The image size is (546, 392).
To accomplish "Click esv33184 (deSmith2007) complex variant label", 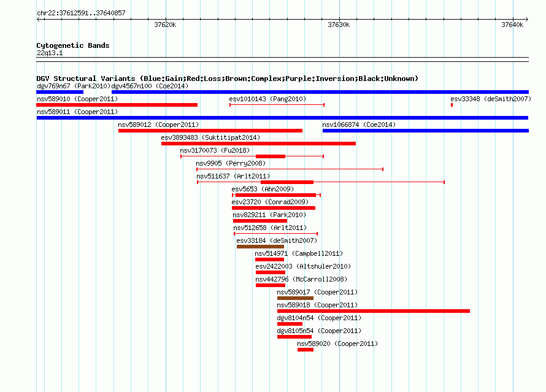I will click(277, 240).
